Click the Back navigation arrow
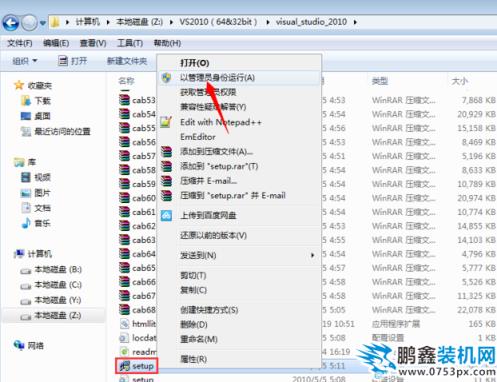 [11, 23]
